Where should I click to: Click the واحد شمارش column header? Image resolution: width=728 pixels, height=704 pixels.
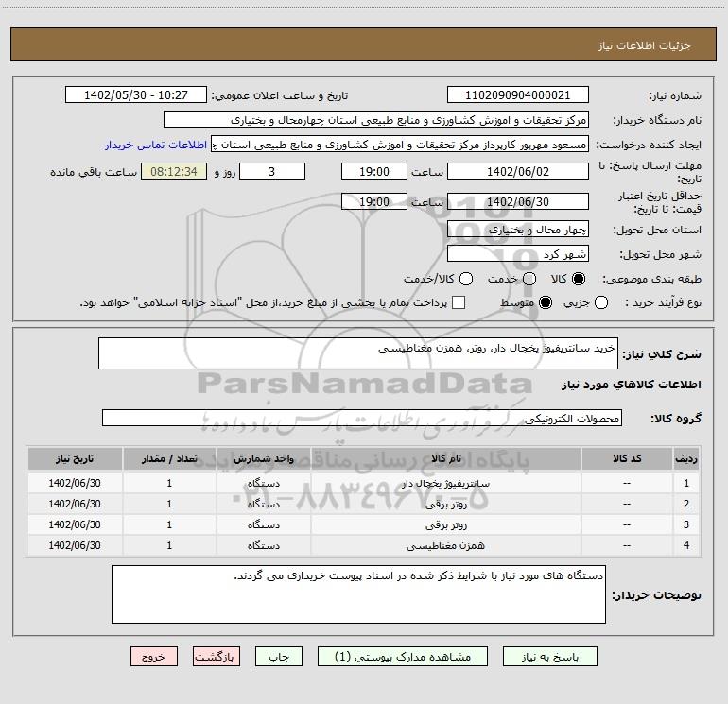[x=263, y=458]
